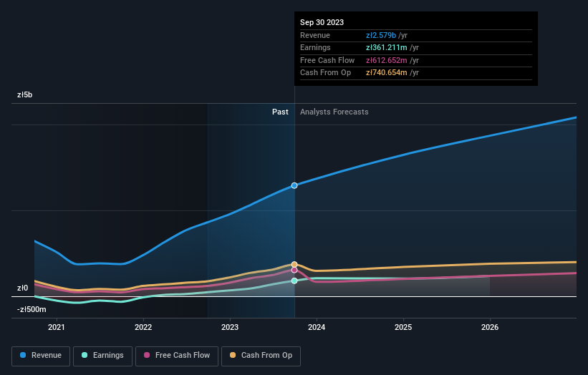
Task: Click the zł740.654m cash from op value
Action: (387, 73)
